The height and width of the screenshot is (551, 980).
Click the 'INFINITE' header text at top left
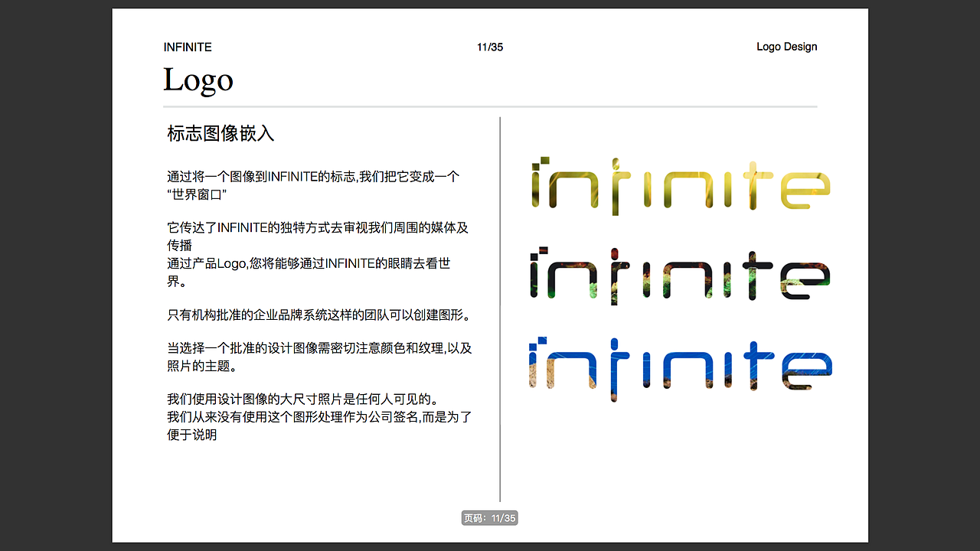point(188,47)
